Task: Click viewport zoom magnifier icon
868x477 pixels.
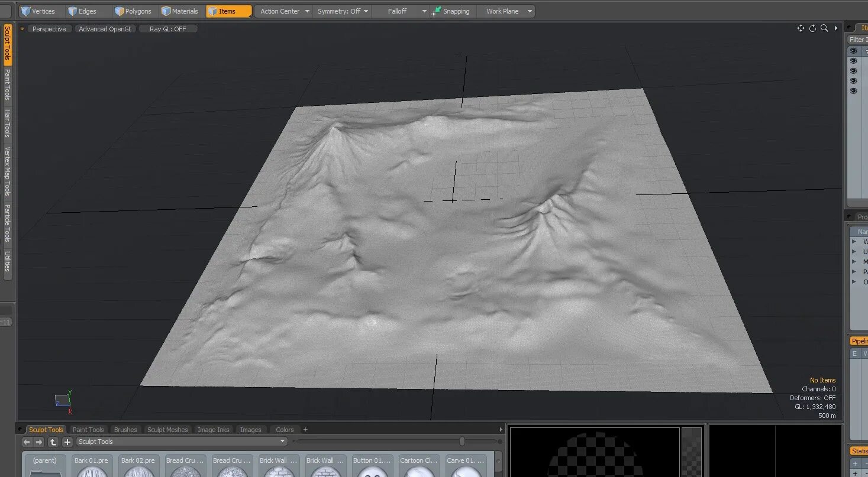Action: point(824,28)
